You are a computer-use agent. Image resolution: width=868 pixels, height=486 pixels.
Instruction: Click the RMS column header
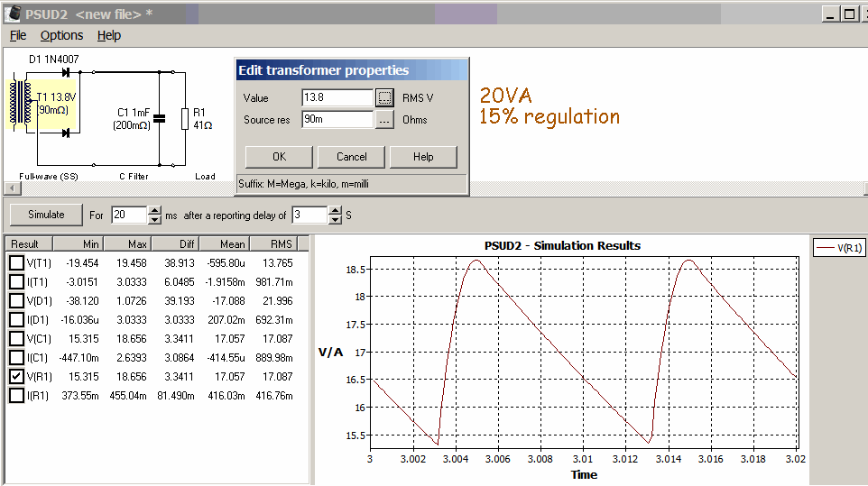[273, 243]
